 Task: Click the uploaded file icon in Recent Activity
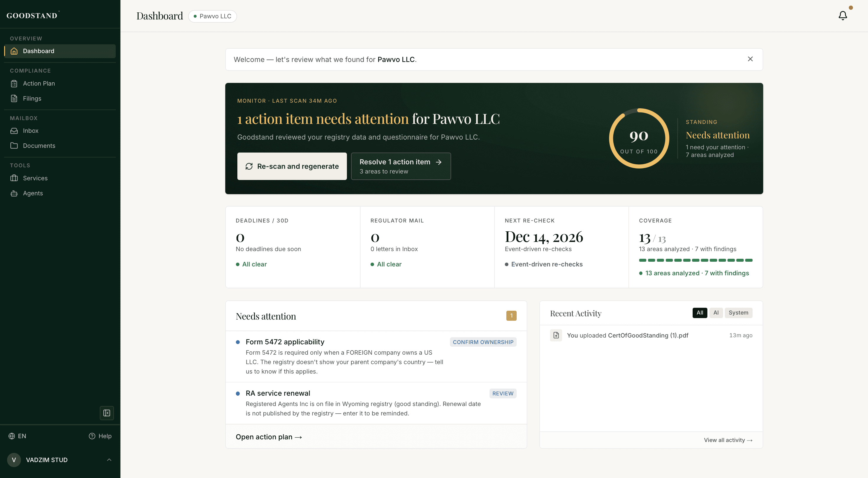556,335
